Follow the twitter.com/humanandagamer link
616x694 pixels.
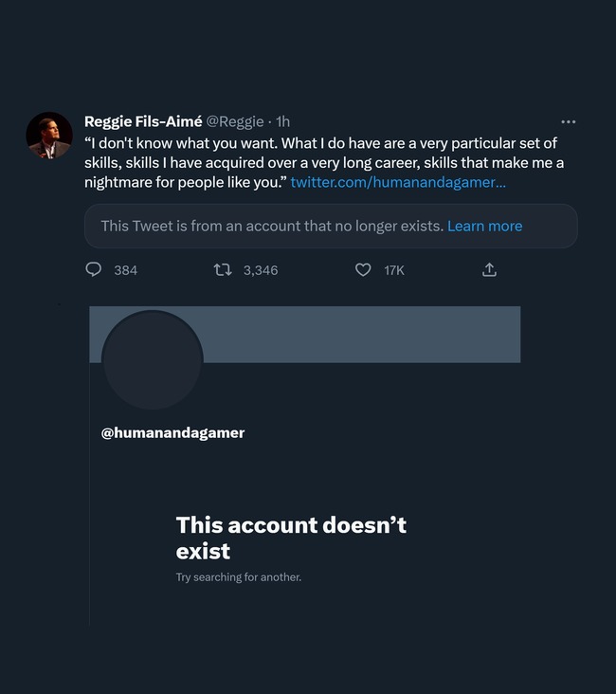[398, 181]
